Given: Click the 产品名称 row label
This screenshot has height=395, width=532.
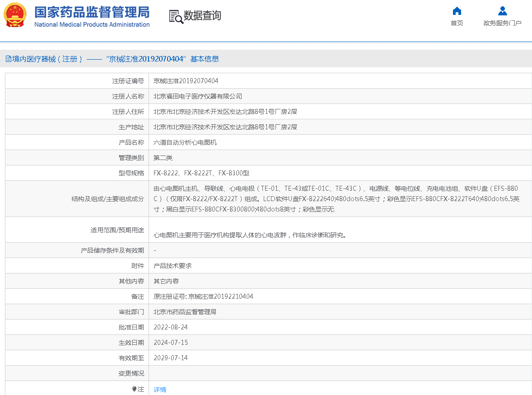Looking at the screenshot, I should coord(131,143).
